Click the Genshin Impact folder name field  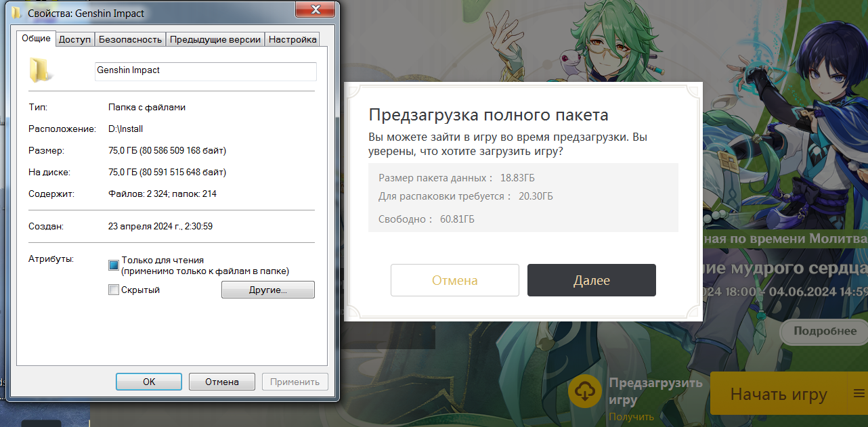(206, 71)
